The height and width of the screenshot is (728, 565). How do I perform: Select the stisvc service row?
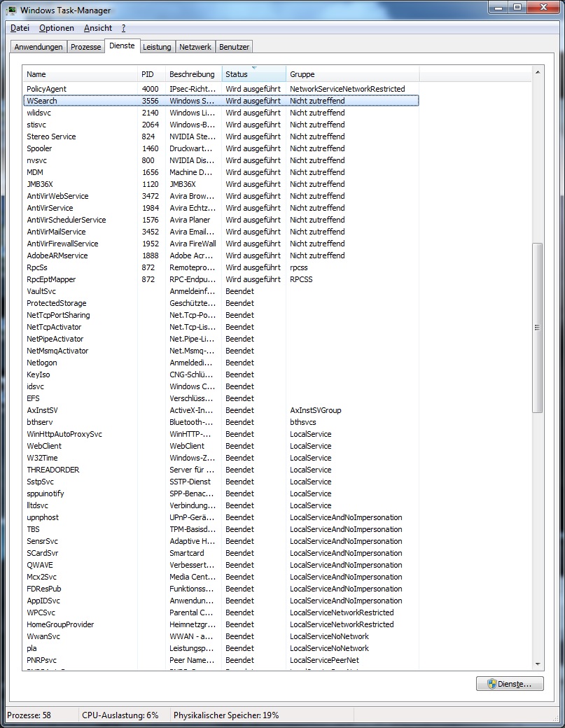tap(221, 125)
